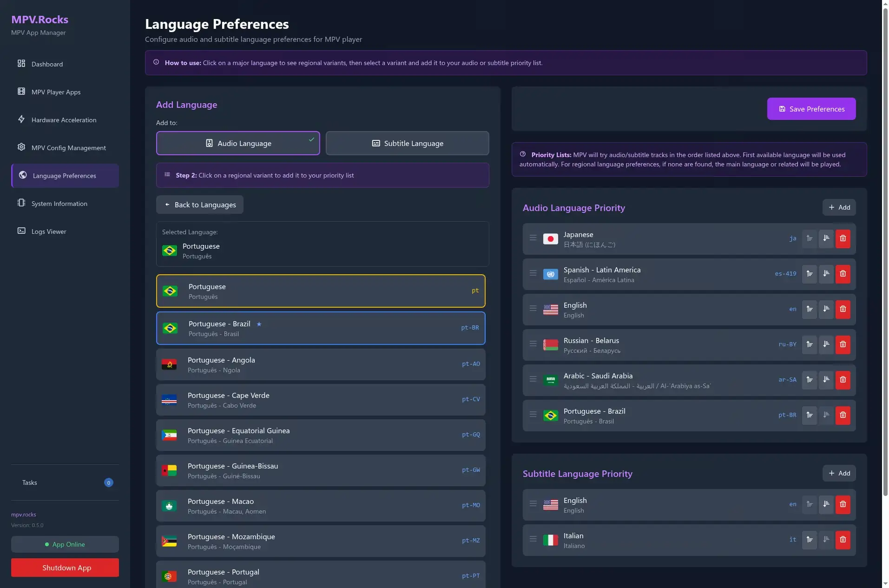Screen dimensions: 889x588
Task: Delete Italian from subtitle priority list
Action: coord(843,540)
